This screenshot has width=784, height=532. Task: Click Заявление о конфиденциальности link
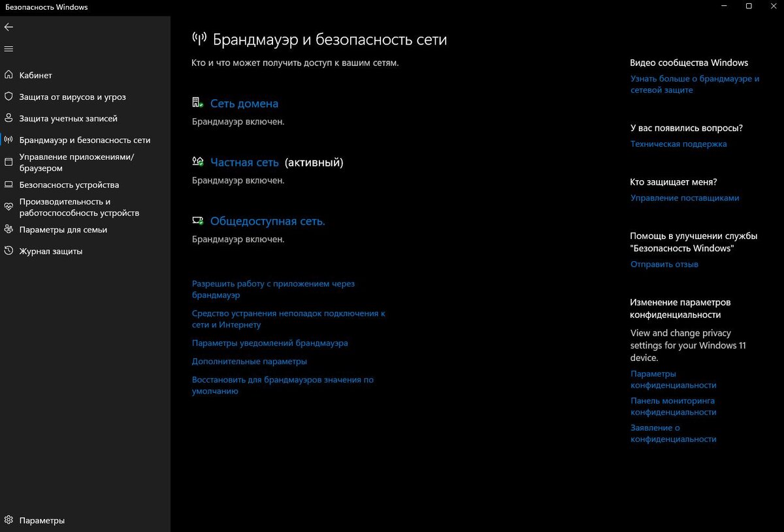coord(673,433)
